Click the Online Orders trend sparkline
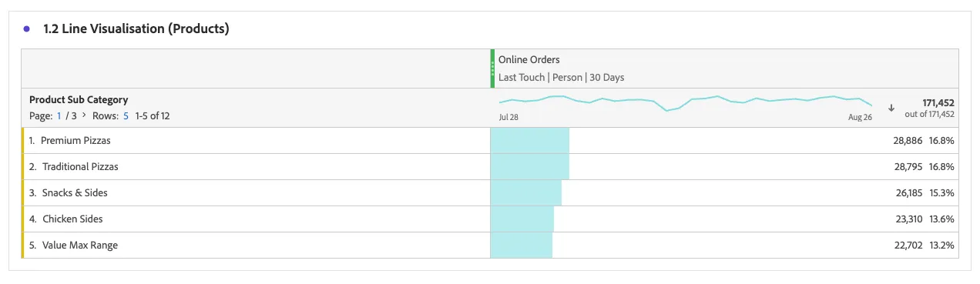The image size is (980, 284). click(x=686, y=103)
